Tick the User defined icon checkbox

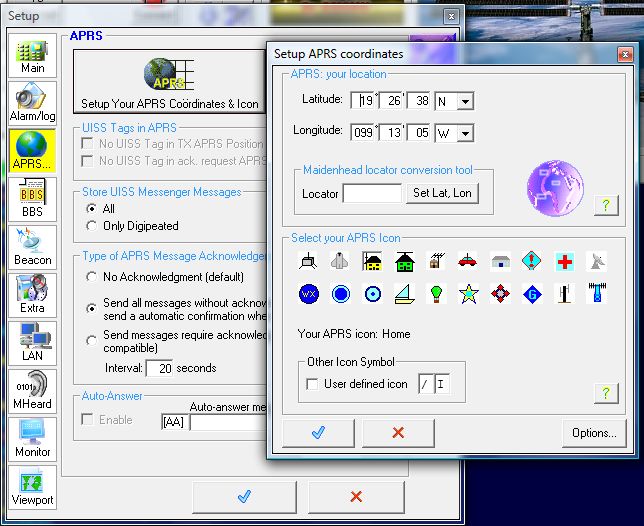(312, 384)
